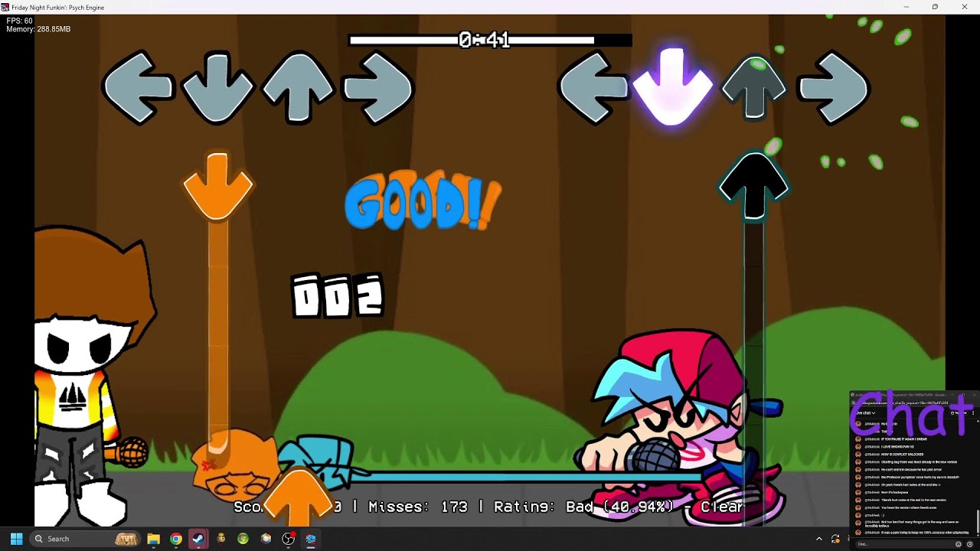Click the emoji icon in chat input
980x551 pixels.
pos(958,544)
